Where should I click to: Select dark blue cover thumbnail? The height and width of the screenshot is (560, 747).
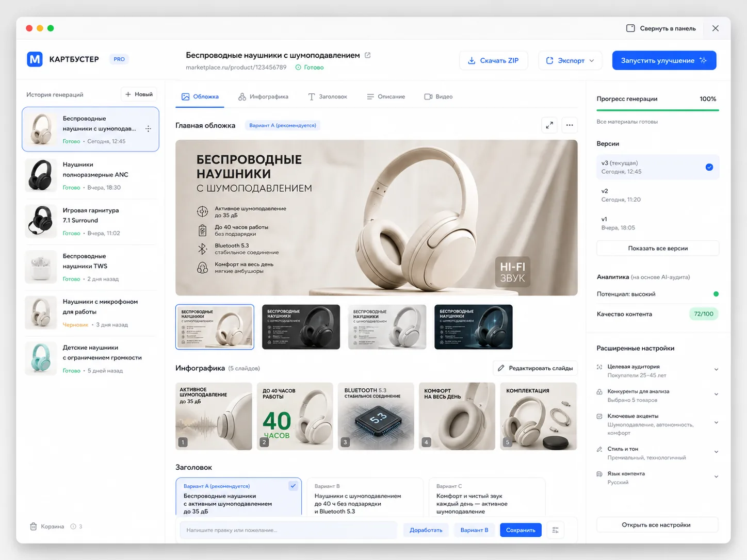point(474,327)
